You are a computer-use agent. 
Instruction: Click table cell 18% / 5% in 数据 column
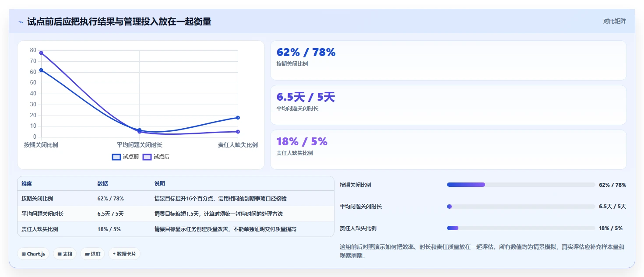pos(109,229)
